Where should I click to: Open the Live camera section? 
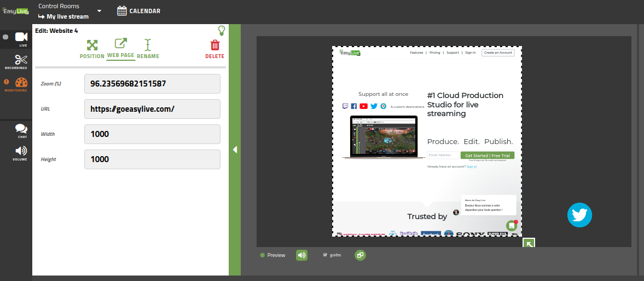[21, 39]
